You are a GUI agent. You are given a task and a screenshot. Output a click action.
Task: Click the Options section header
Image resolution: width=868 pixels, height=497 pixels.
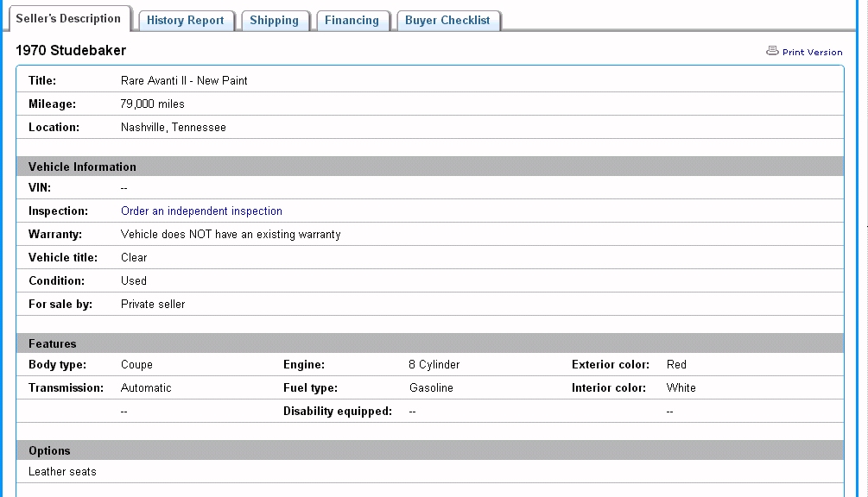(x=430, y=450)
